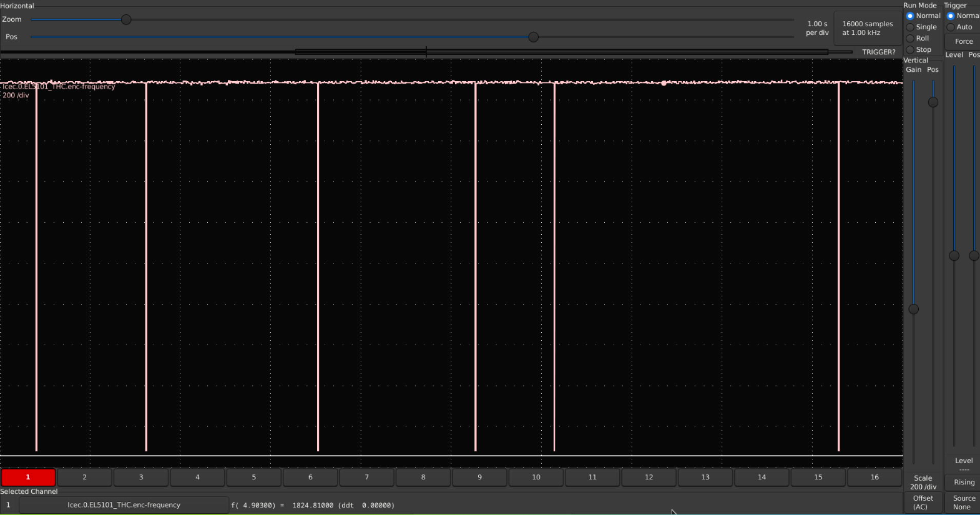The height and width of the screenshot is (515, 980).
Task: Select channel 14 button
Action: coord(762,477)
